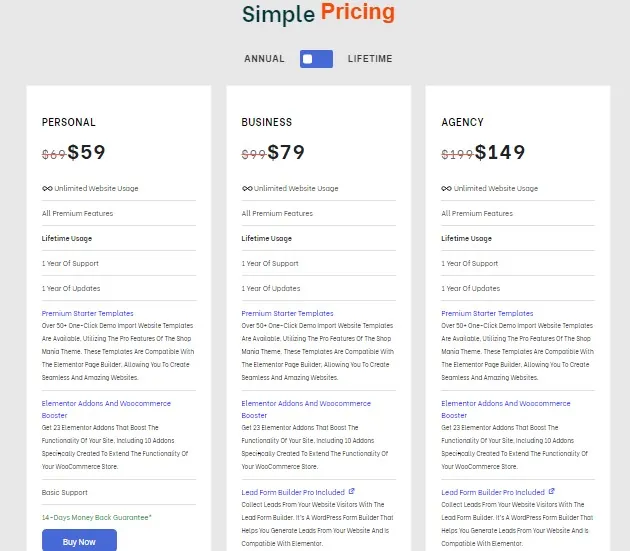Open Lead Form Builder Pro Included in Agency
This screenshot has width=630, height=551.
click(493, 492)
